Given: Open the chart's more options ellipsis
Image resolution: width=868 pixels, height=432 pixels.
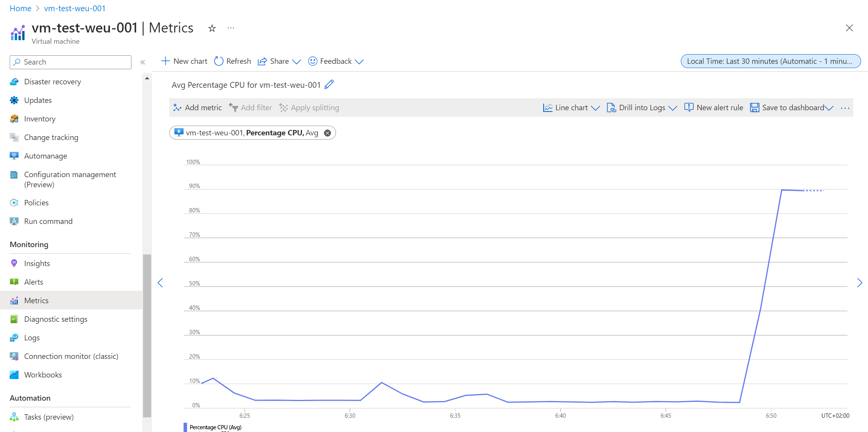Looking at the screenshot, I should (x=845, y=108).
